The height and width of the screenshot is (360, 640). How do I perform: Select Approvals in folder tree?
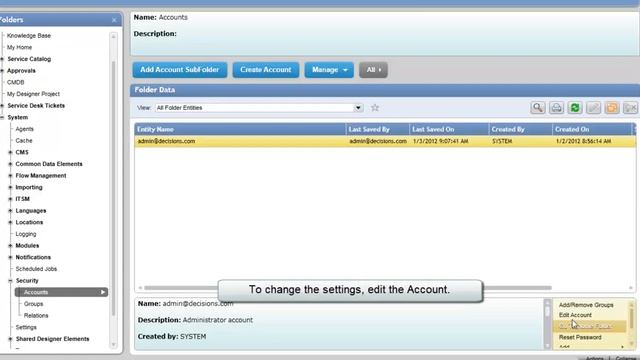point(21,71)
